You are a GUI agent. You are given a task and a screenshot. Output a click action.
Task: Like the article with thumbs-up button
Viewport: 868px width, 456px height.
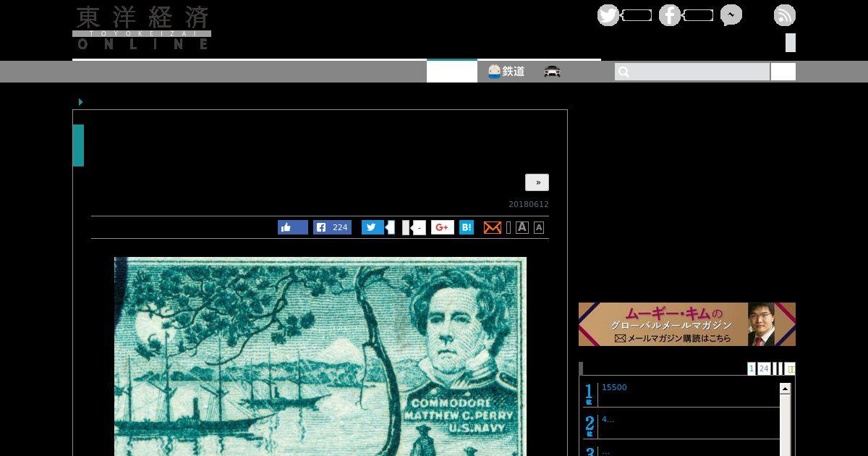coord(293,227)
